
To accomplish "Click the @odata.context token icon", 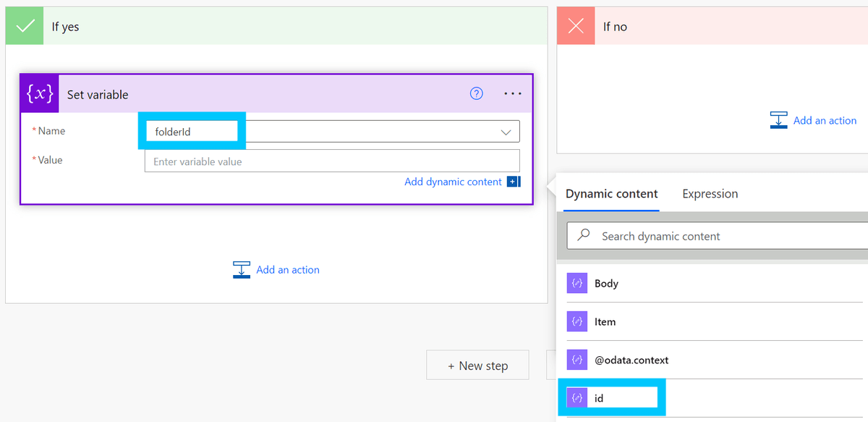I will [576, 360].
